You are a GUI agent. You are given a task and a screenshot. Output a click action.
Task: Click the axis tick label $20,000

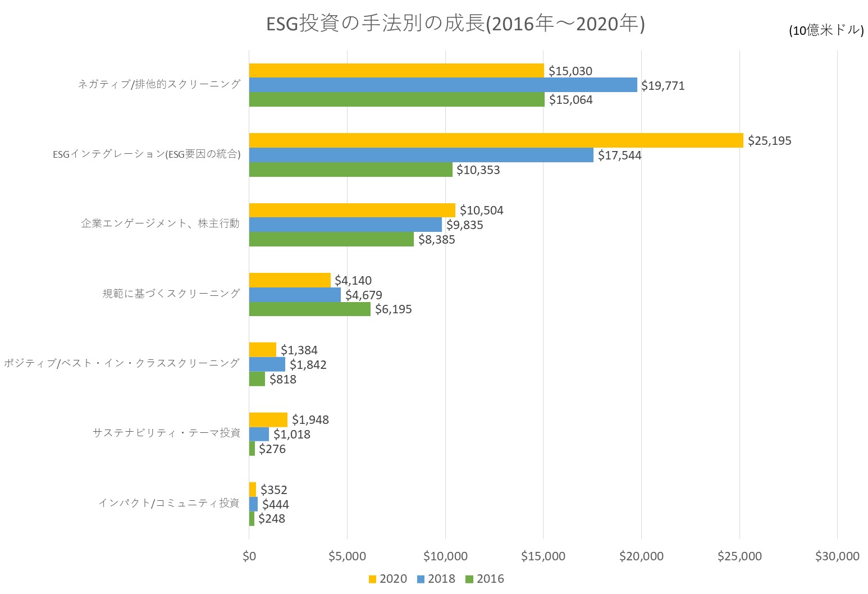641,556
